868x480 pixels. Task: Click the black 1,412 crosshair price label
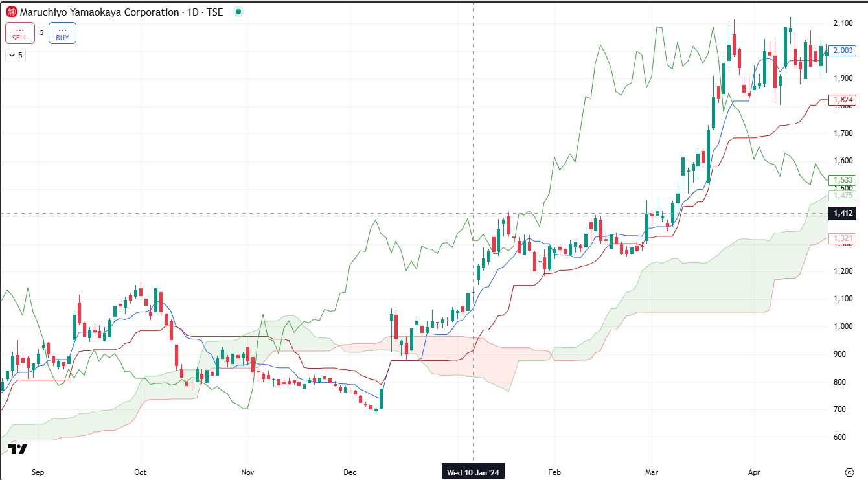tap(843, 213)
